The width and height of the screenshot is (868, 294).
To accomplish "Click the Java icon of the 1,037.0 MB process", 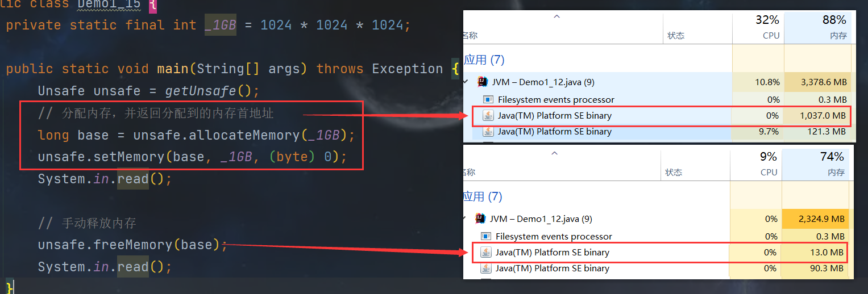I will 488,116.
